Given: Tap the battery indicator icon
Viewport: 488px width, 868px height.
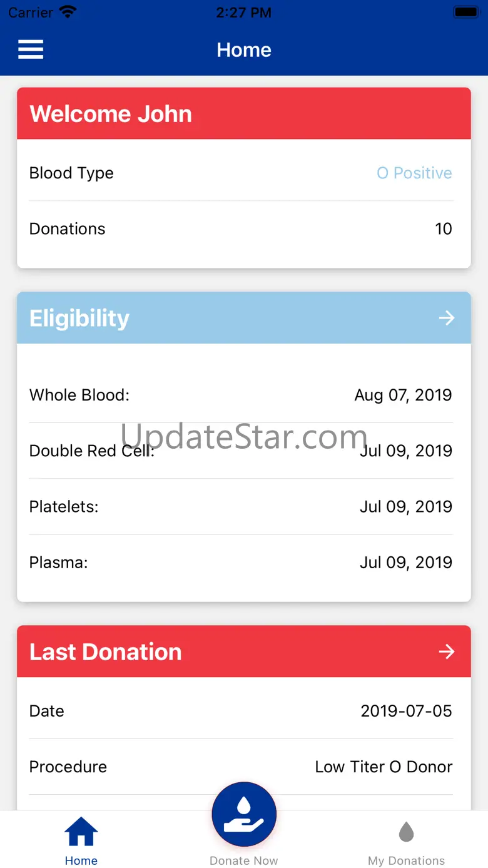Looking at the screenshot, I should pyautogui.click(x=466, y=12).
